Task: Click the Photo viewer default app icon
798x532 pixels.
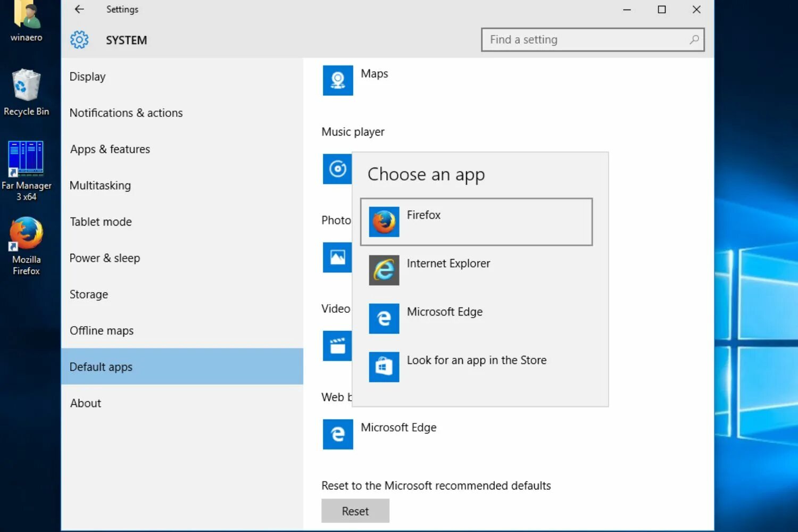Action: click(x=337, y=257)
